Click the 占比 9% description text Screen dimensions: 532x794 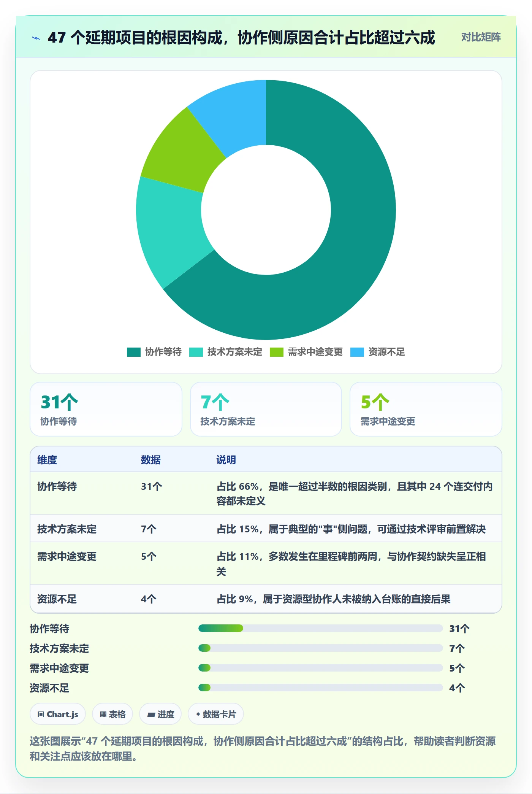[334, 599]
